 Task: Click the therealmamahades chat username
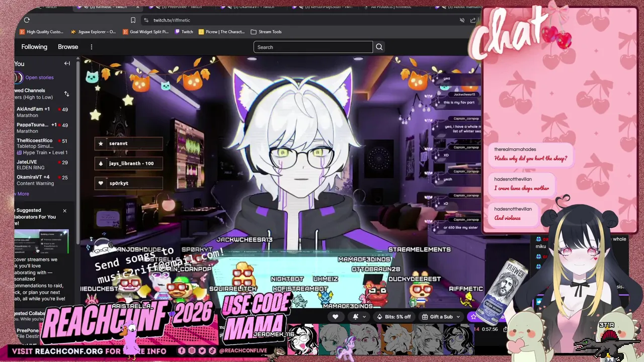click(x=515, y=149)
